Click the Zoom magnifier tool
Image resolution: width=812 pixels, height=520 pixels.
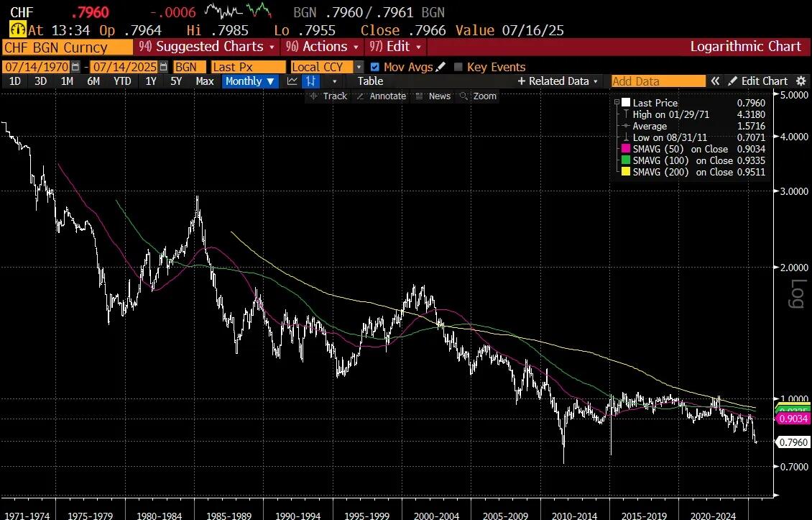click(x=479, y=96)
